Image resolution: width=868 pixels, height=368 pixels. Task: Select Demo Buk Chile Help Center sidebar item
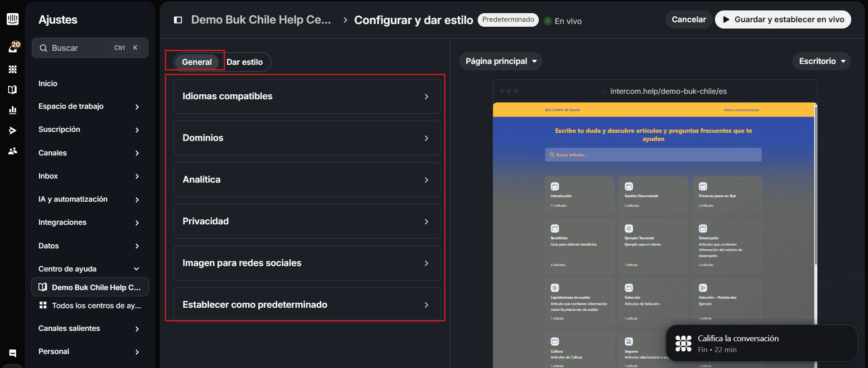(x=90, y=287)
